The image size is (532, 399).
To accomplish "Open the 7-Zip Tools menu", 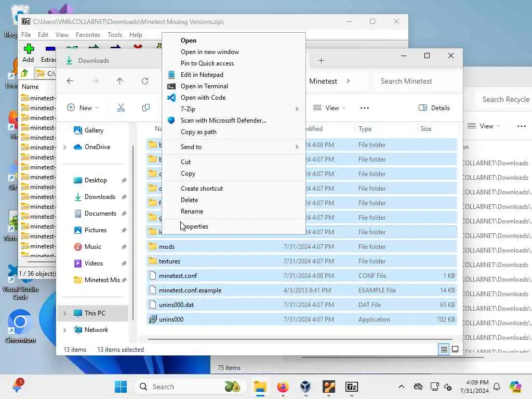I will pyautogui.click(x=115, y=35).
